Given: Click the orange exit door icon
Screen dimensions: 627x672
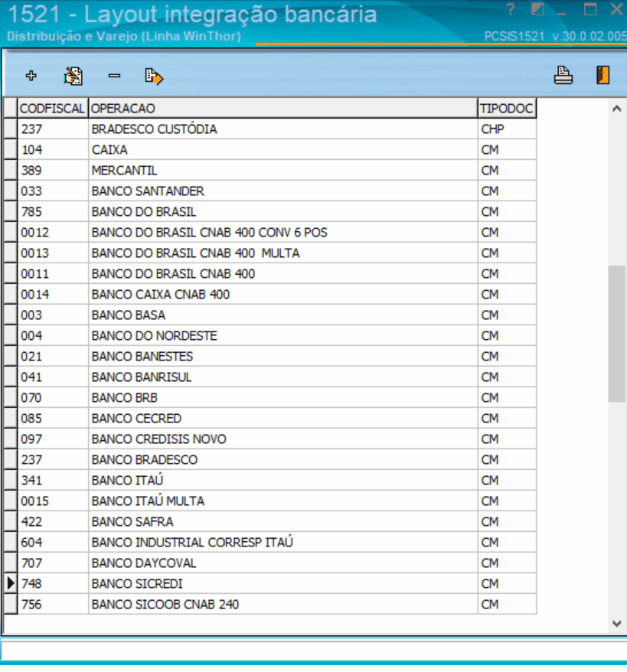Looking at the screenshot, I should [x=603, y=75].
